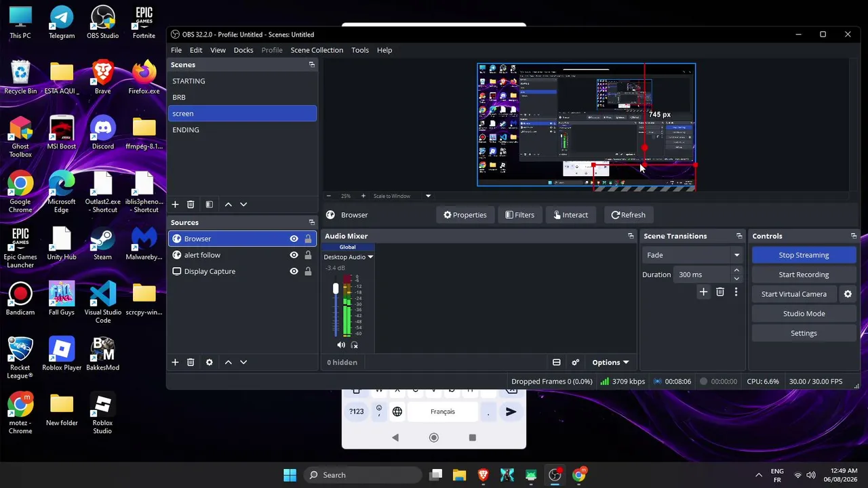The height and width of the screenshot is (488, 868).
Task: Float the Controls dock panel
Action: 854,236
